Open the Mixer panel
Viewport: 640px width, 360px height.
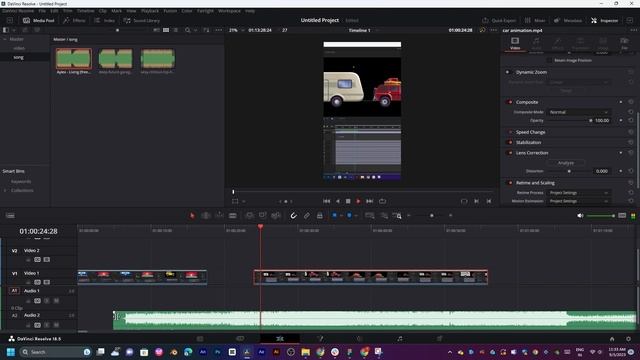tap(535, 20)
